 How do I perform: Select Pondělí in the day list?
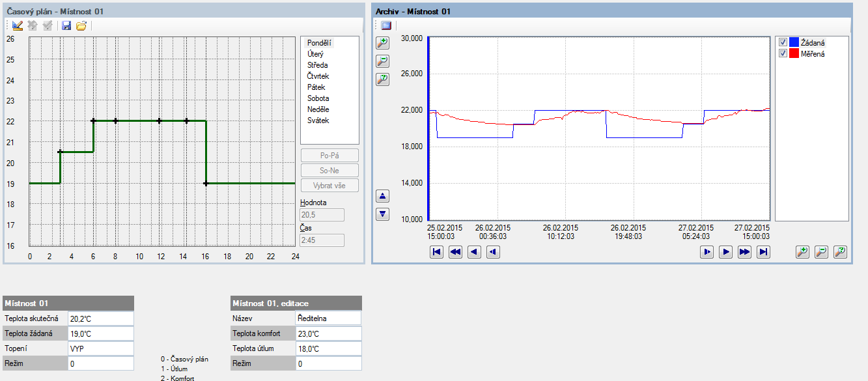320,43
